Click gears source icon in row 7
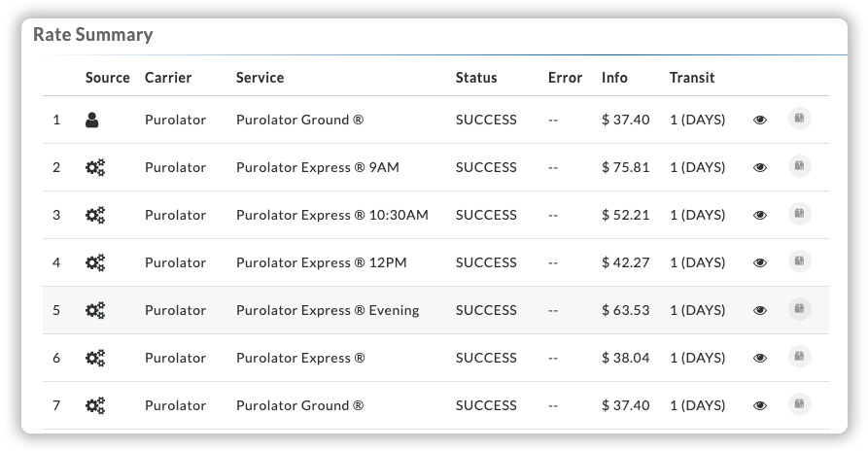868x451 pixels. [95, 405]
